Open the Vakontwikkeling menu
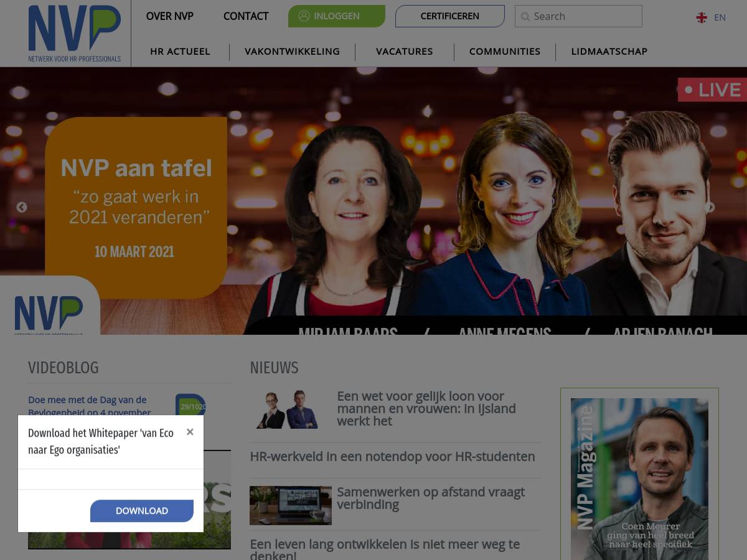This screenshot has height=560, width=747. [x=292, y=52]
